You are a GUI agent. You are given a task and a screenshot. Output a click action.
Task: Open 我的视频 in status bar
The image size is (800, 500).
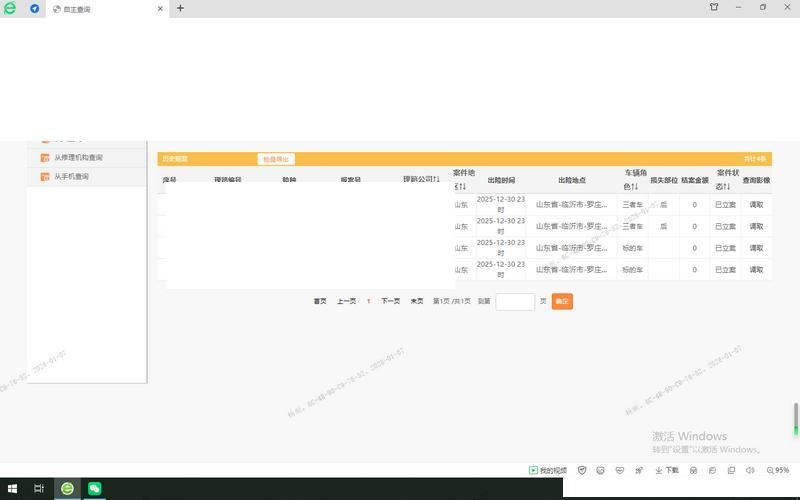click(548, 470)
